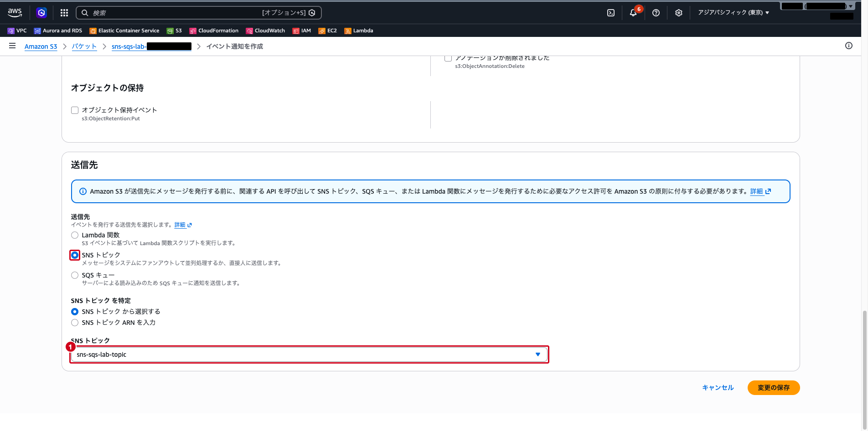The image size is (868, 431).
Task: Click the 変更の保存 button
Action: (x=774, y=388)
